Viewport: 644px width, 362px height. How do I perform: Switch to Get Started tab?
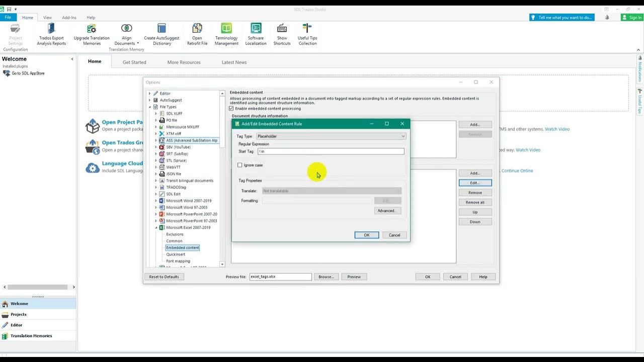pos(134,62)
